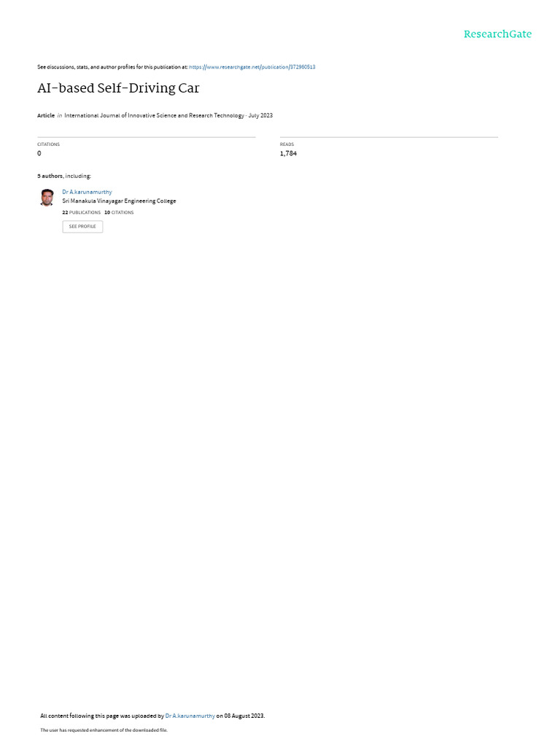Viewport: 560px width, 747px height.
Task: Click the '5 authors, including' label
Action: coord(64,176)
